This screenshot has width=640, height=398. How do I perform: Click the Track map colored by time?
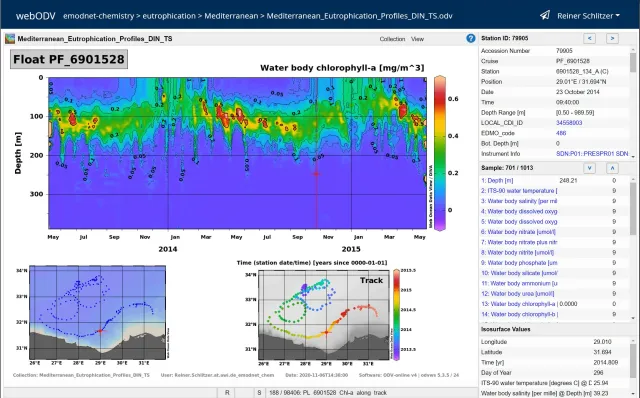coord(324,315)
